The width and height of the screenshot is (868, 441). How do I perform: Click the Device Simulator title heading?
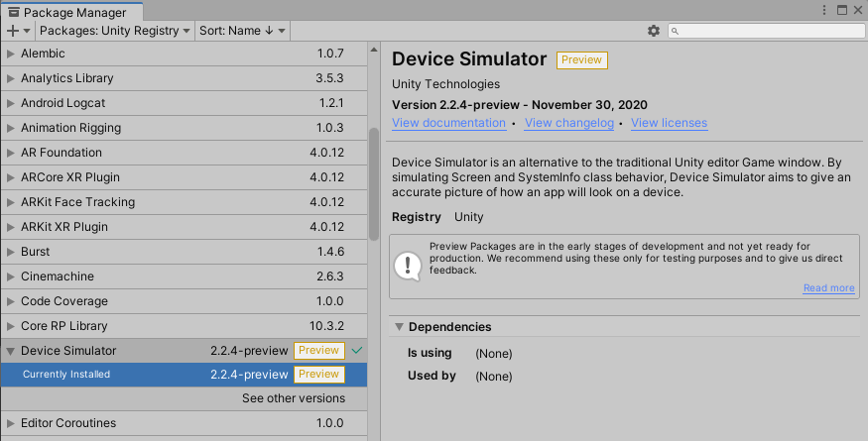pyautogui.click(x=469, y=59)
